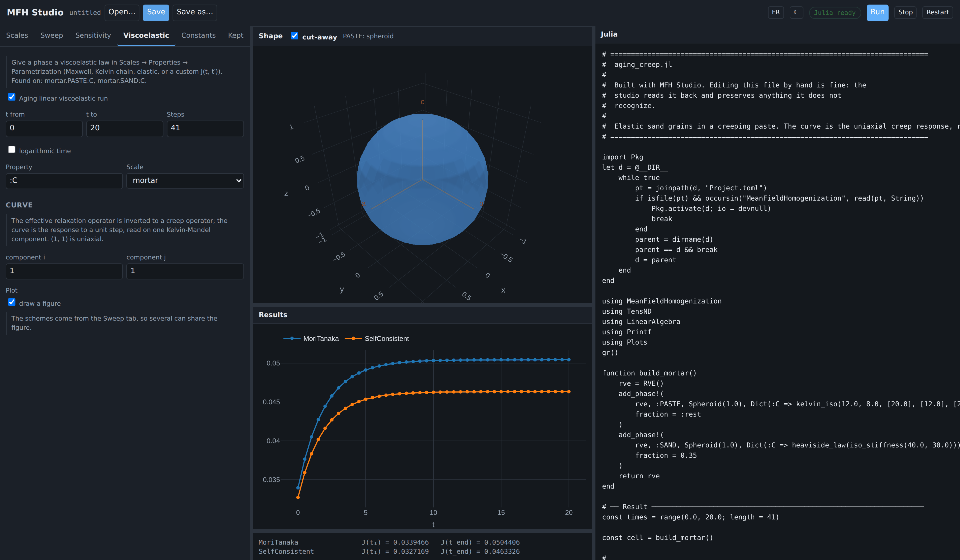Toggle the cut-away checkbox
Viewport: 960px width, 560px height.
click(295, 36)
